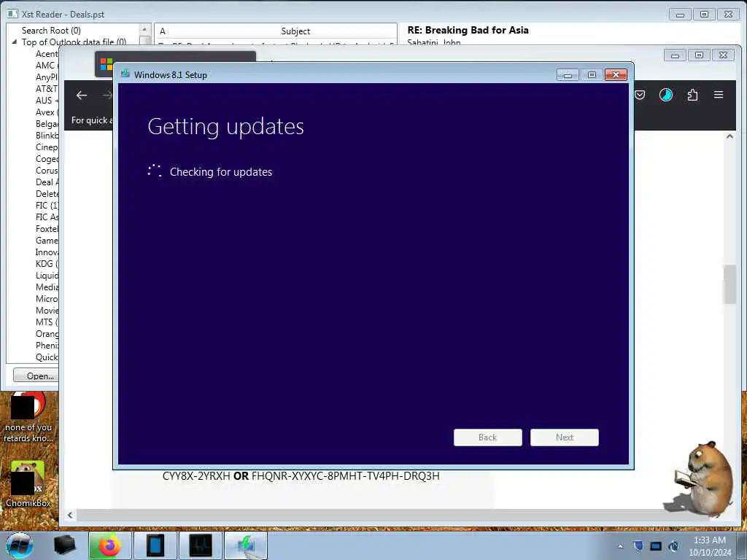The width and height of the screenshot is (747, 560).
Task: Open the Firefox hamburger menu
Action: pos(719,95)
